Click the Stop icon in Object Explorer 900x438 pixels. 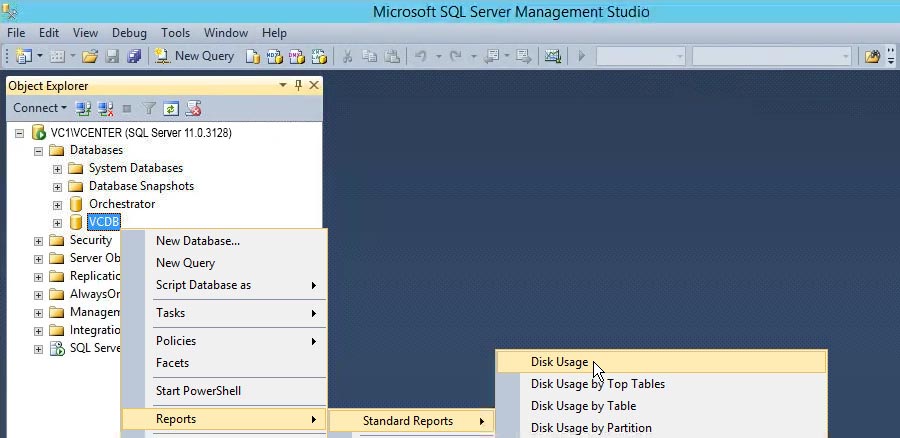click(x=127, y=108)
